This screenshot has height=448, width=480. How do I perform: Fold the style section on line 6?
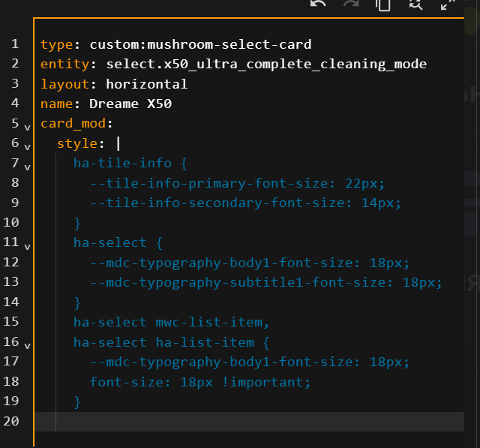[x=28, y=146]
